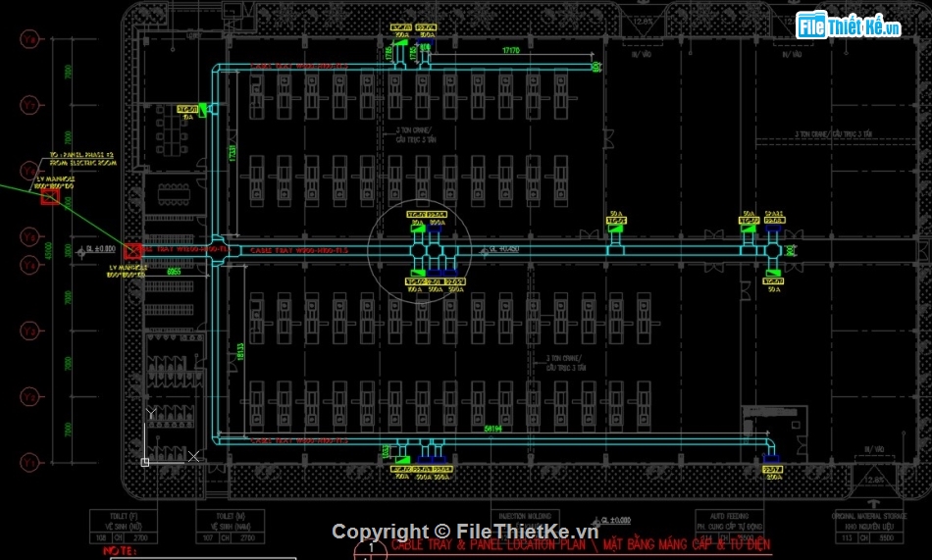932x560 pixels.
Task: Select the upper red LV manhole square
Action: point(50,197)
